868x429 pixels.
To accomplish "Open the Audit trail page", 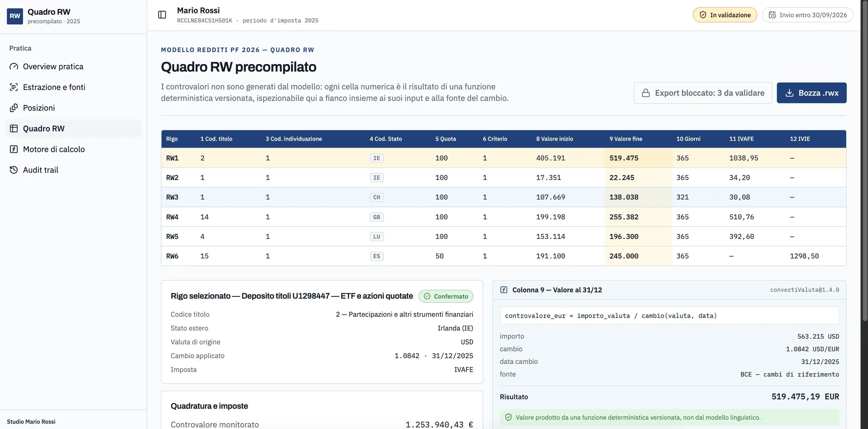I will 73,170.
